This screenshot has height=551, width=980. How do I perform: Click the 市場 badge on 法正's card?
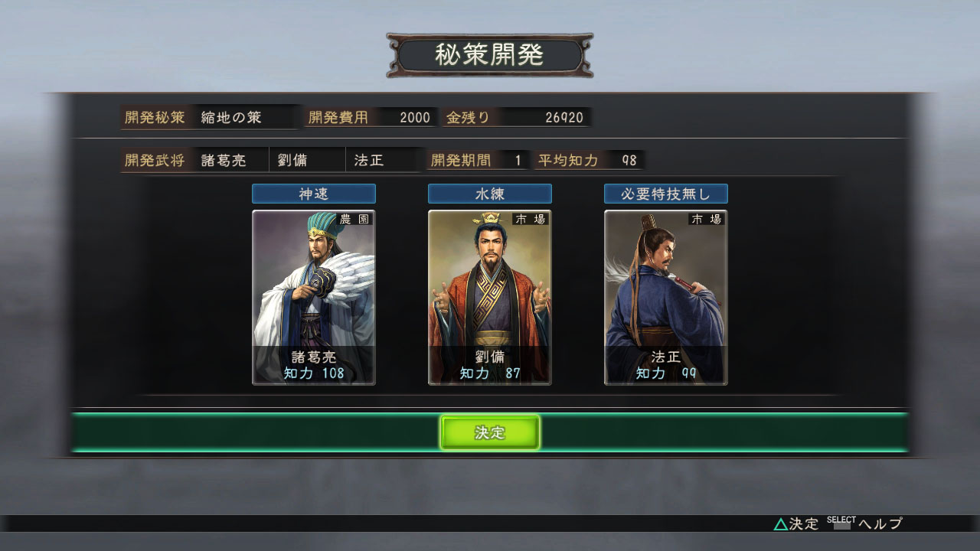tap(707, 219)
